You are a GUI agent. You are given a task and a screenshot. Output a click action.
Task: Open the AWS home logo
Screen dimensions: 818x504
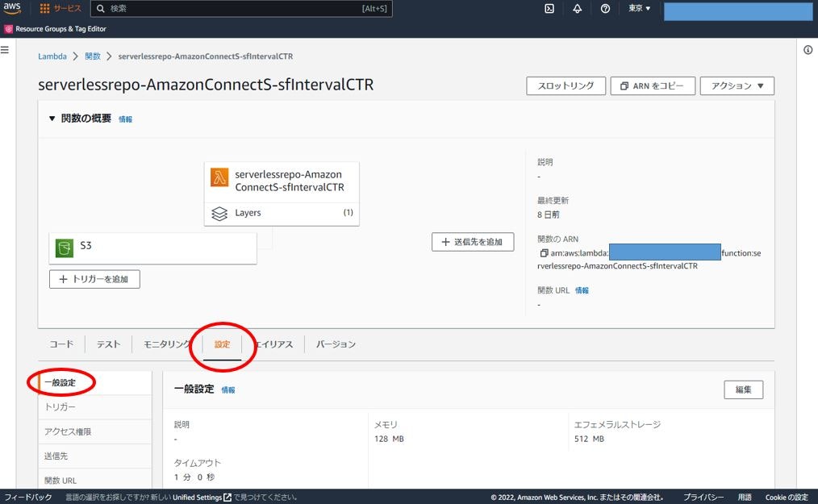tap(12, 8)
